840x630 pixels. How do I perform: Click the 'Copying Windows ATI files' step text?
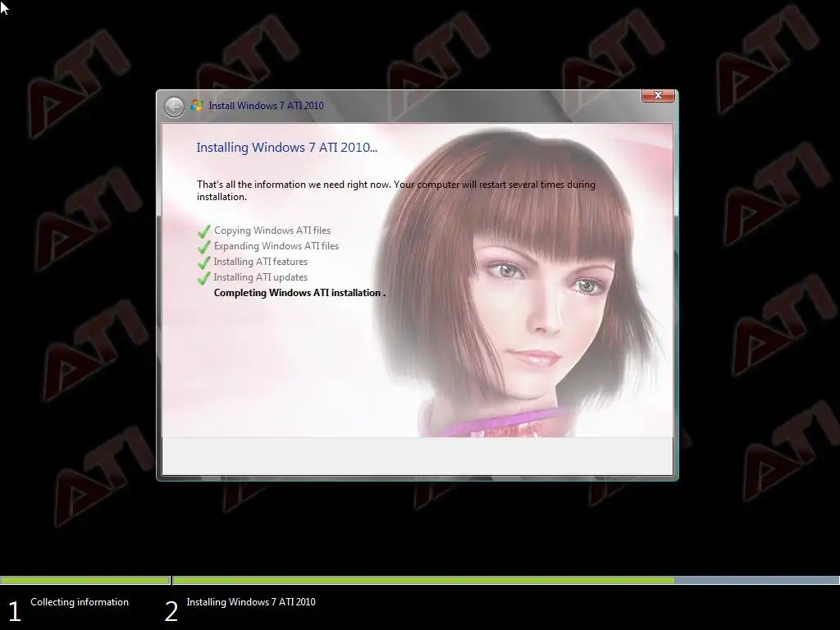pos(272,231)
